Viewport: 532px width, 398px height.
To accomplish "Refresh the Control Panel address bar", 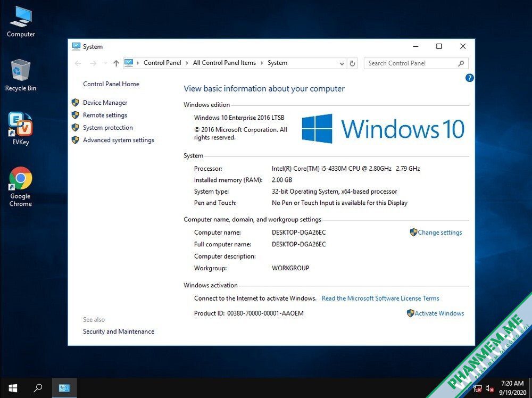I will click(353, 63).
